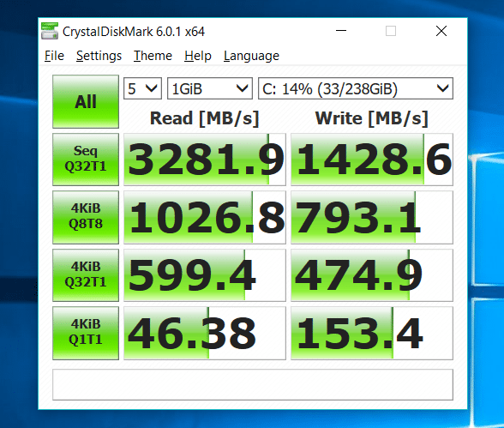Image resolution: width=504 pixels, height=428 pixels.
Task: Open the 1GiB test size dropdown
Action: tap(210, 88)
